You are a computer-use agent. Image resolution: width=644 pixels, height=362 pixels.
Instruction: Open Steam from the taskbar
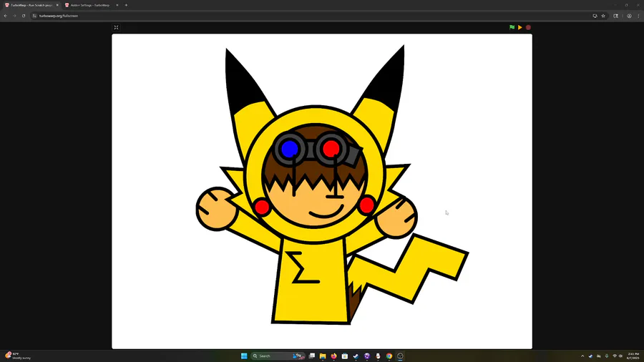(x=356, y=356)
